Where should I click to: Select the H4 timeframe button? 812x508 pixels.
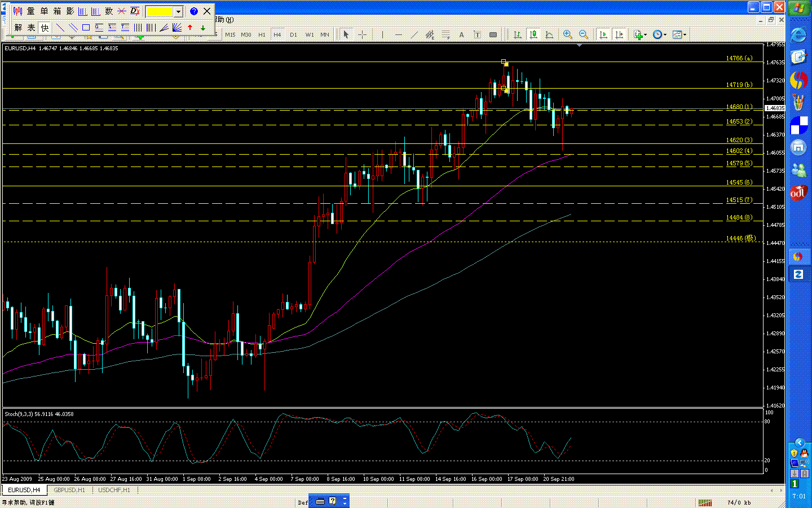(277, 35)
